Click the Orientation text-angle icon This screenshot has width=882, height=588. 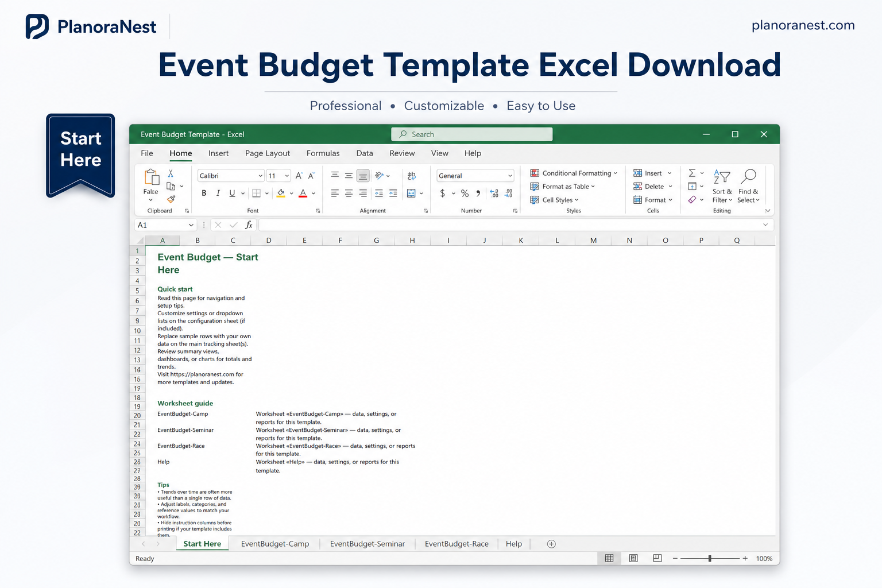coord(379,176)
